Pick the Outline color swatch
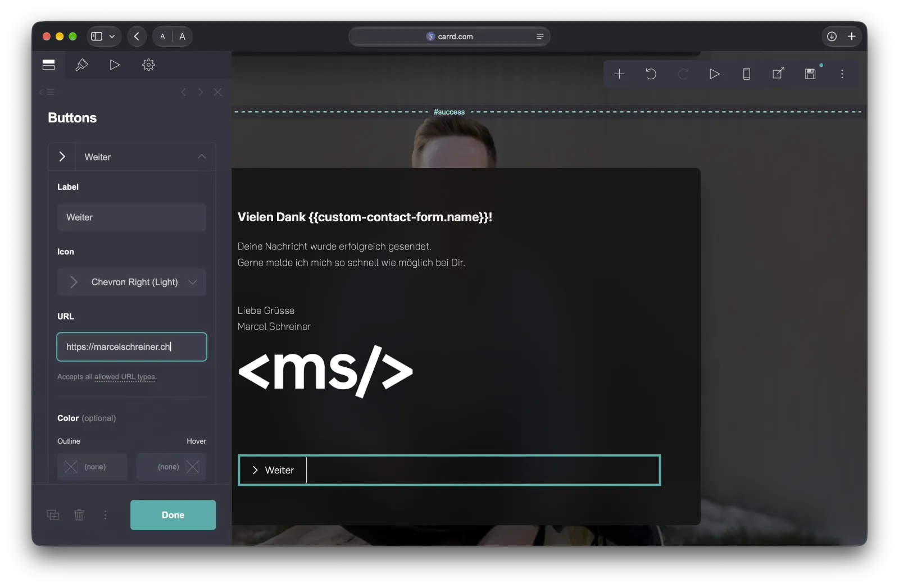This screenshot has width=899, height=588. 92,467
